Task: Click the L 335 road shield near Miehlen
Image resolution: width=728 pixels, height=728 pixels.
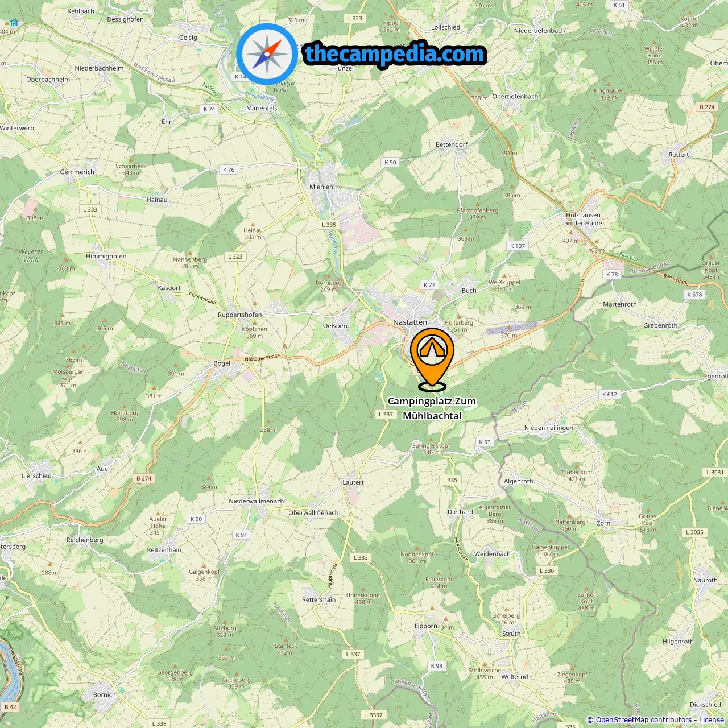Action: 329,225
